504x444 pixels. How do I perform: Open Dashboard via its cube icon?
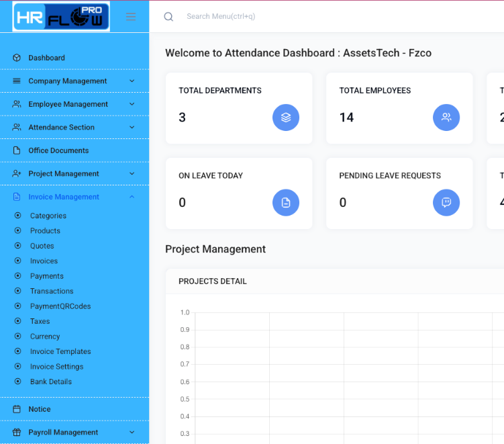(17, 58)
